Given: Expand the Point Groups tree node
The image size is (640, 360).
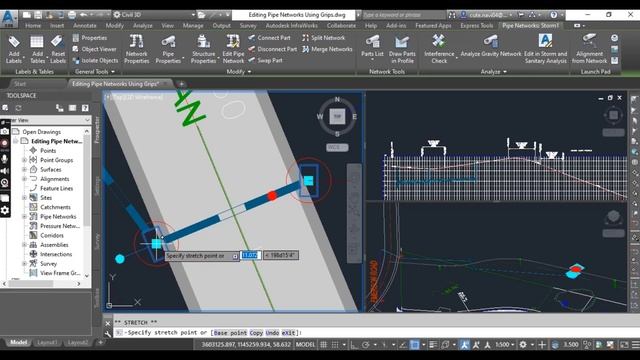Looking at the screenshot, I should pyautogui.click(x=24, y=160).
